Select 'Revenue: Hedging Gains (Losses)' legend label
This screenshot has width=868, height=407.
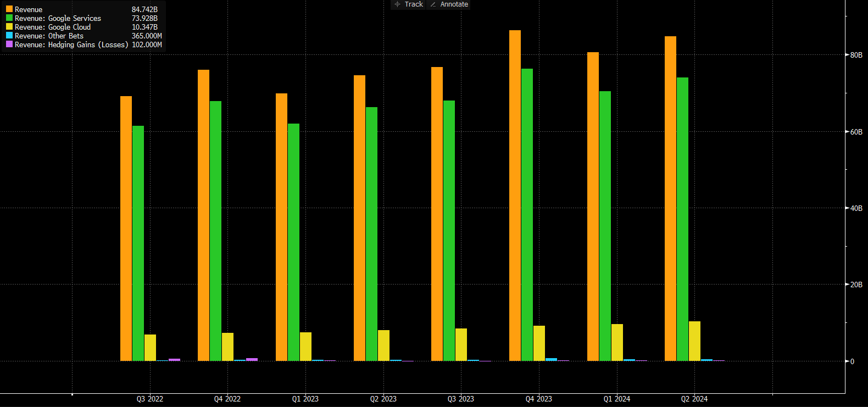(71, 44)
